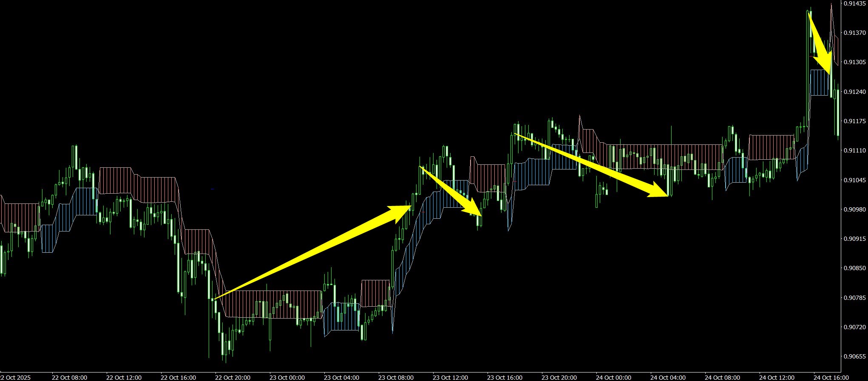Select the 24 Oct 16:00 time marker
The height and width of the screenshot is (381, 868).
point(831,377)
